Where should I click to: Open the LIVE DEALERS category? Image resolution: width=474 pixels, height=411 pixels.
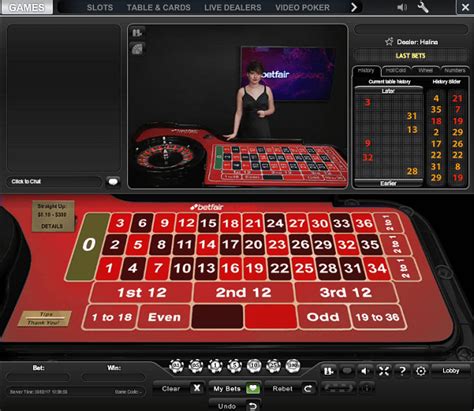click(233, 7)
